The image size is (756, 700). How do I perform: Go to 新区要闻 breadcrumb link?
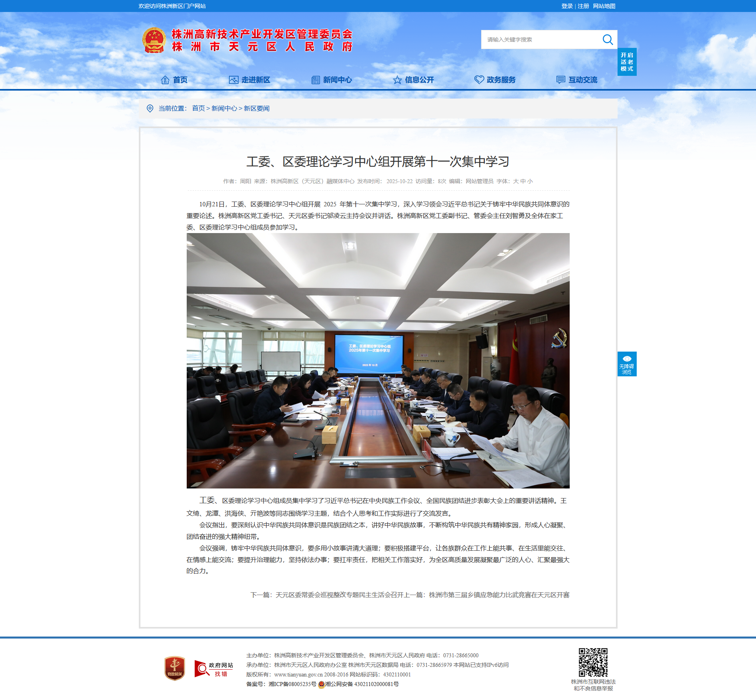click(257, 109)
